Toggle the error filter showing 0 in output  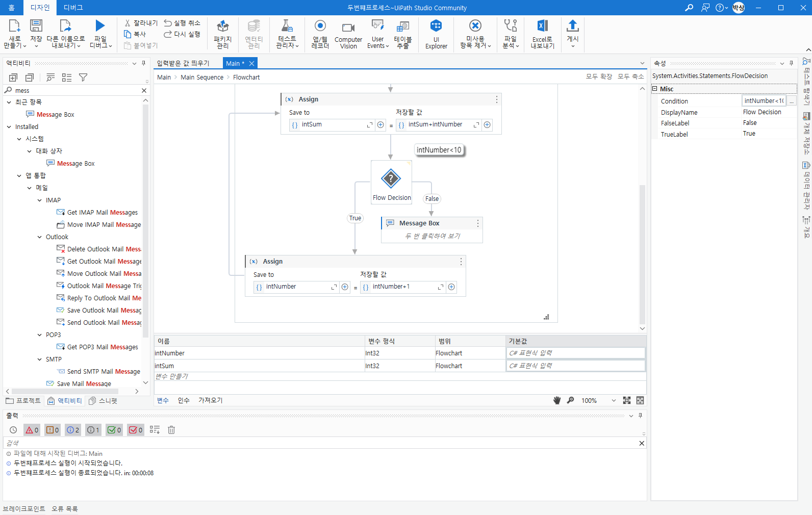point(32,430)
